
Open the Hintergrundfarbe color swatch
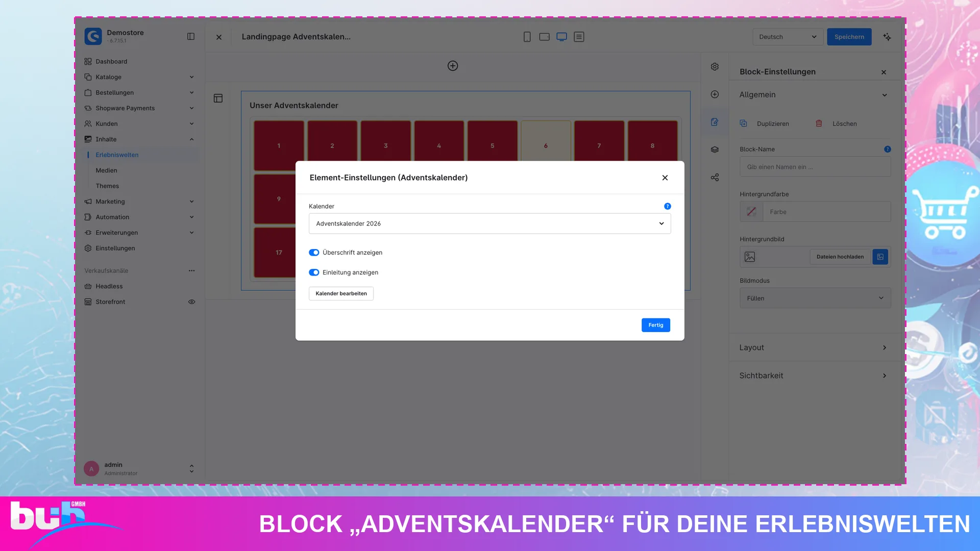[751, 212]
